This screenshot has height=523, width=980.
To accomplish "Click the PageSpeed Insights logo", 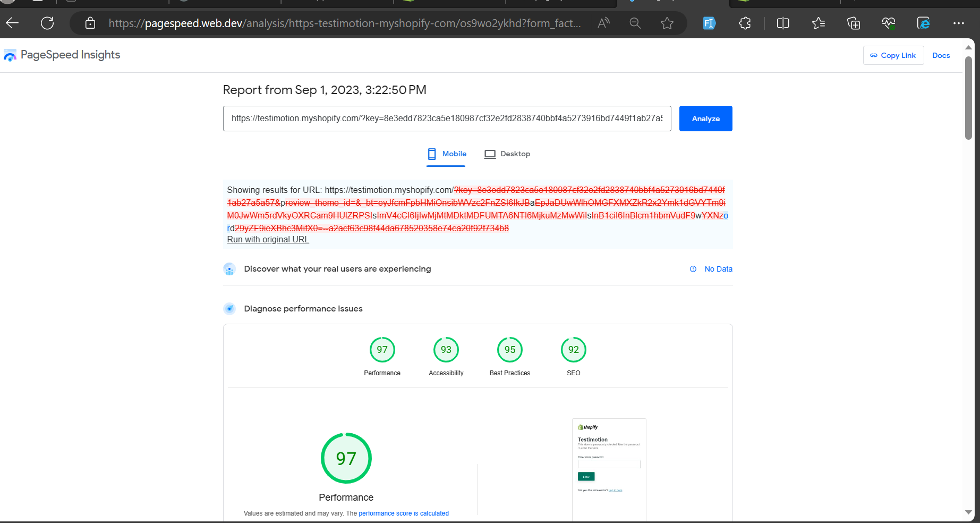I will 62,55.
